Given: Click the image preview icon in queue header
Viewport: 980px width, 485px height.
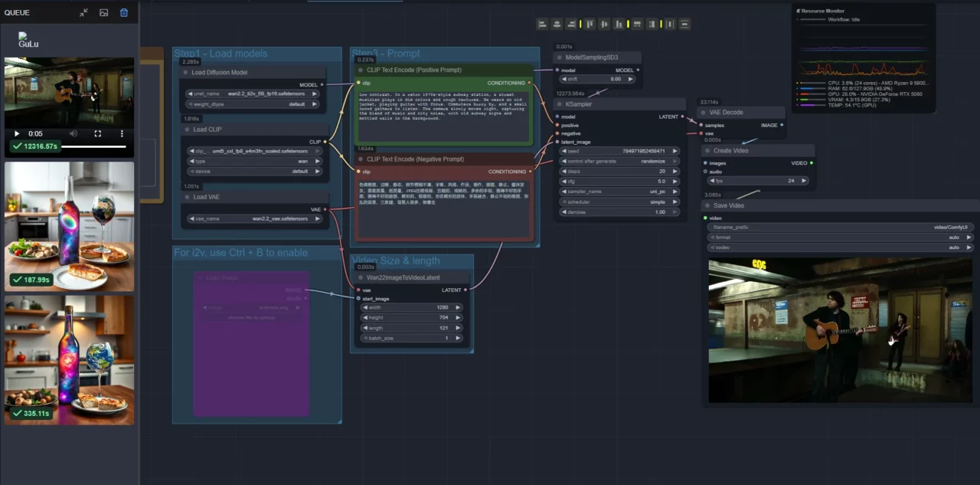Looking at the screenshot, I should coord(103,13).
